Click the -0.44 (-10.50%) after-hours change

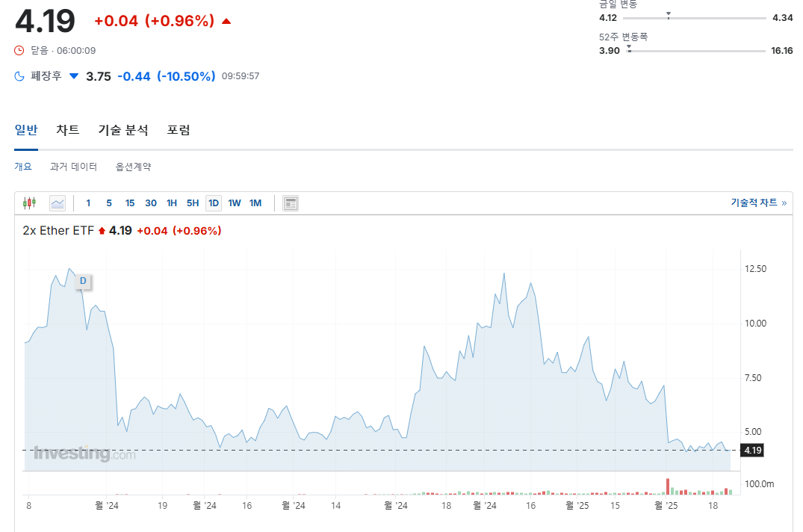coord(167,76)
